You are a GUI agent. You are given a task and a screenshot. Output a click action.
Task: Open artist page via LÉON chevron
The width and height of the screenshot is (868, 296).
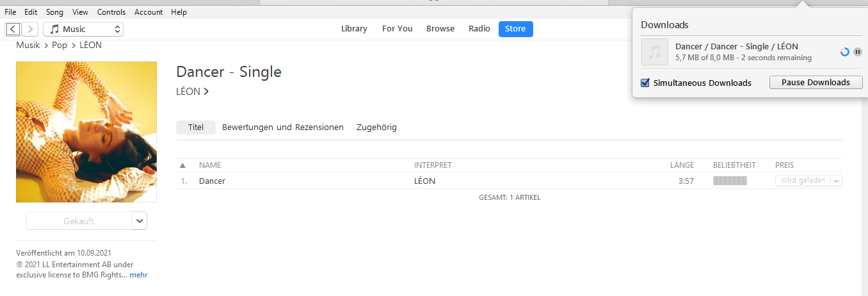tap(206, 92)
